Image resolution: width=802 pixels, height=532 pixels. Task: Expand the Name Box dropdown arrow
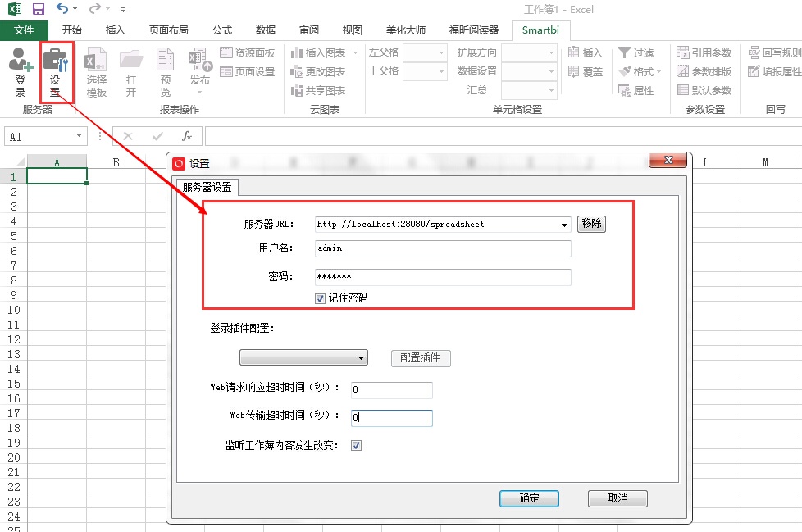pos(79,135)
